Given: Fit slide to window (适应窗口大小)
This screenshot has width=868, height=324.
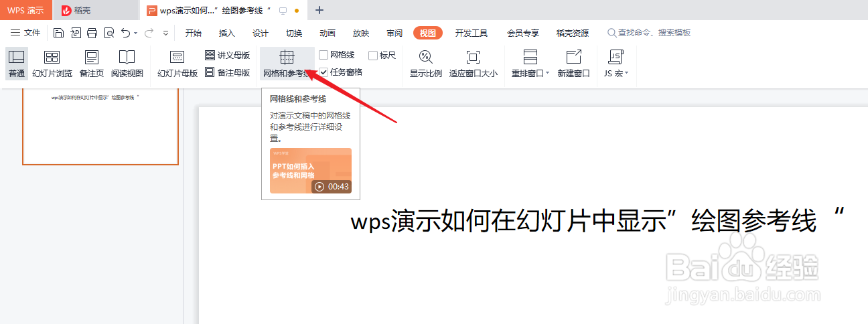Looking at the screenshot, I should pyautogui.click(x=473, y=64).
